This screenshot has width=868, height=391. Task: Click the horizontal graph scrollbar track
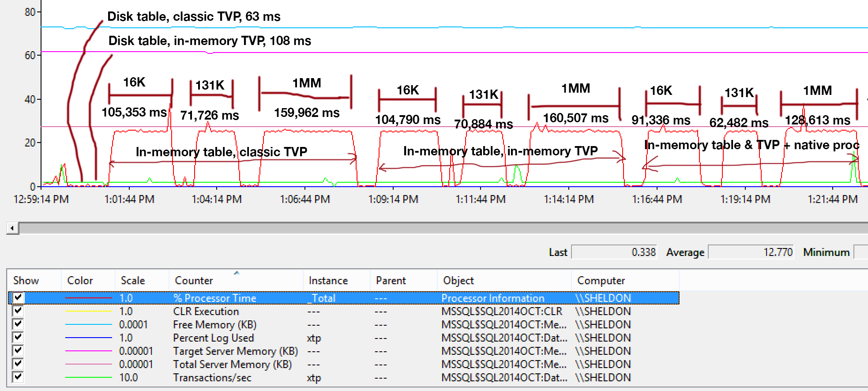[x=441, y=228]
